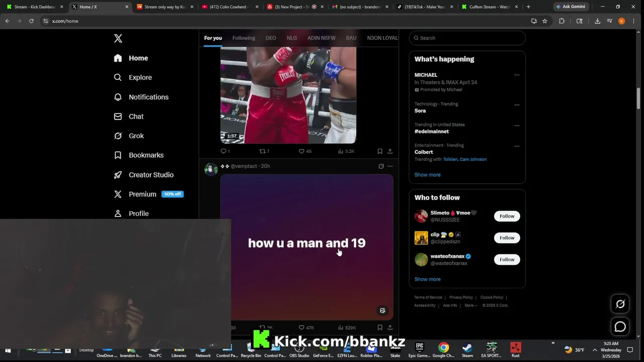Image resolution: width=644 pixels, height=362 pixels.
Task: Open Profile in the sidebar
Action: 131,213
